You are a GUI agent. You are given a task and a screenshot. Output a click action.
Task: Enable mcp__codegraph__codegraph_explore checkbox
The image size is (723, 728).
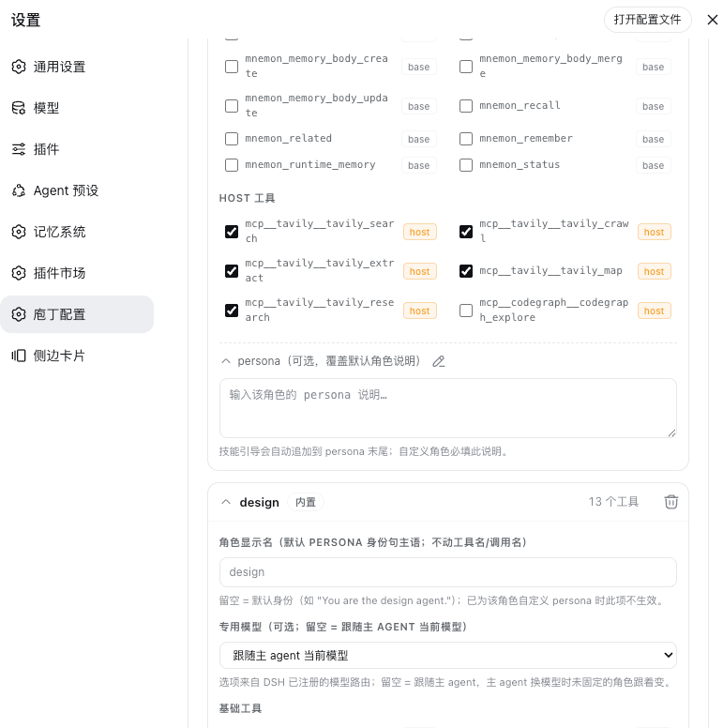click(466, 311)
